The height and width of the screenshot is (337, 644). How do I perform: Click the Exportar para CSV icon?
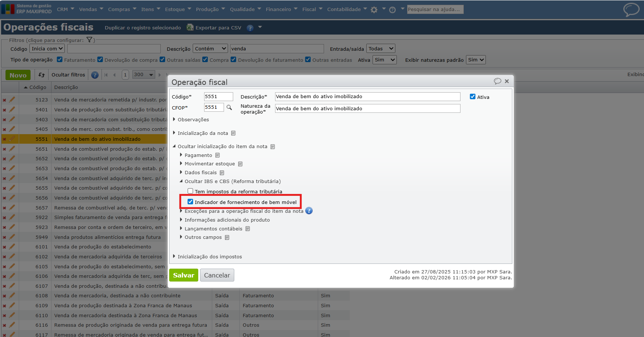(x=190, y=27)
